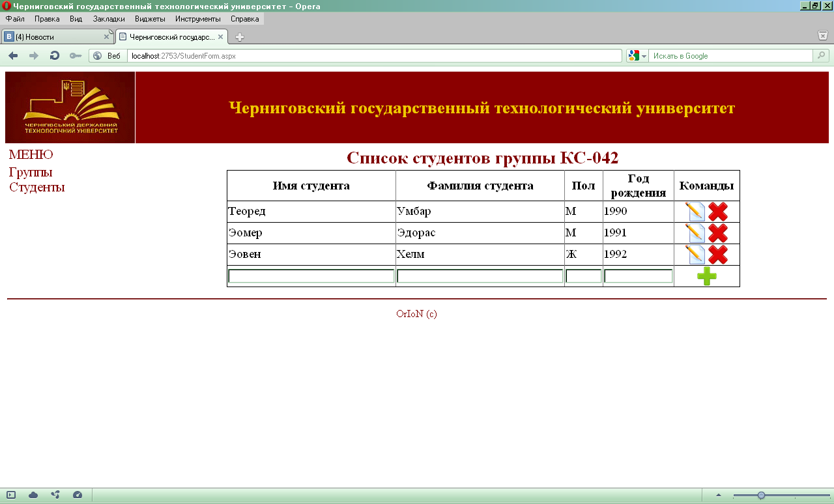Screen dimensions: 834x504
Task: Open search engine dropdown next to Google icon
Action: [644, 56]
